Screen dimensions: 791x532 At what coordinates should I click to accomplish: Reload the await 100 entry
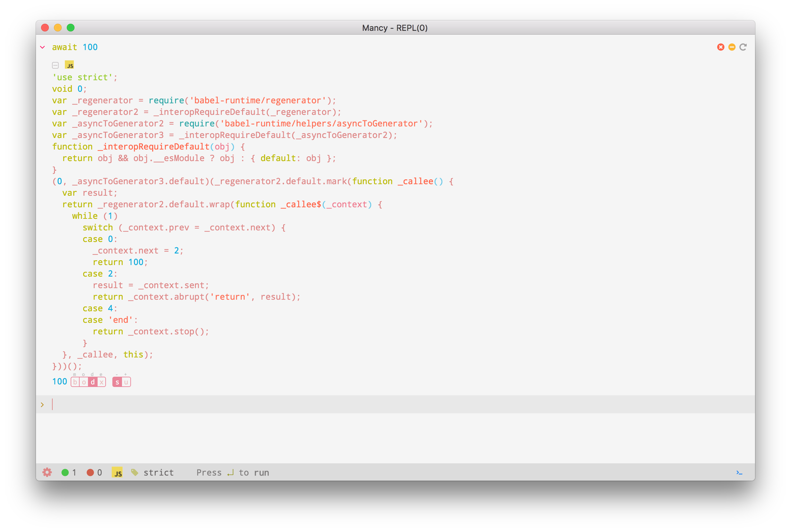743,47
